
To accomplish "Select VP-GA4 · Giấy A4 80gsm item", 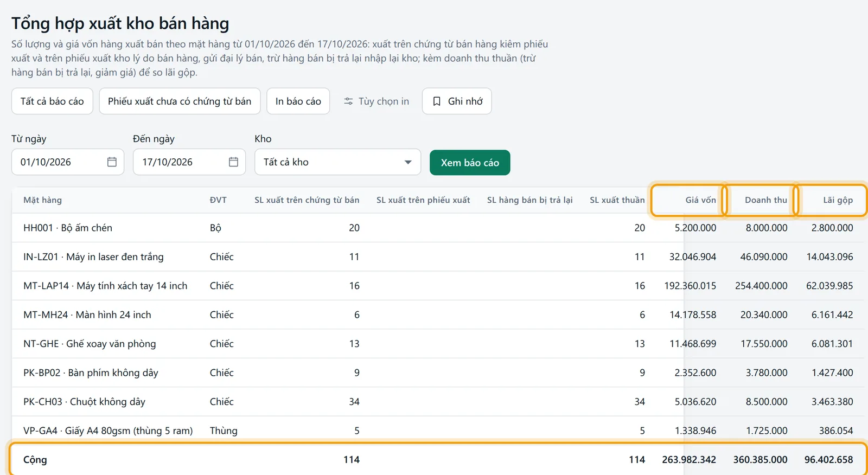I will point(108,431).
